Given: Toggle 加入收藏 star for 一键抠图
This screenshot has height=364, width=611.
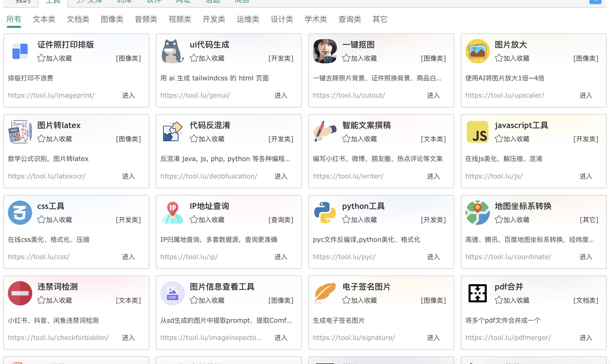Looking at the screenshot, I should pyautogui.click(x=346, y=58).
